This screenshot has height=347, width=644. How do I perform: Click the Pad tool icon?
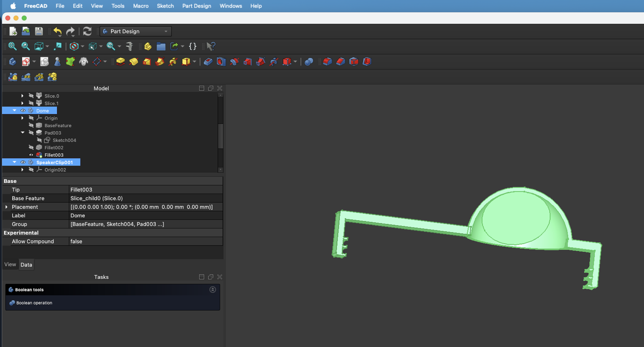point(120,62)
